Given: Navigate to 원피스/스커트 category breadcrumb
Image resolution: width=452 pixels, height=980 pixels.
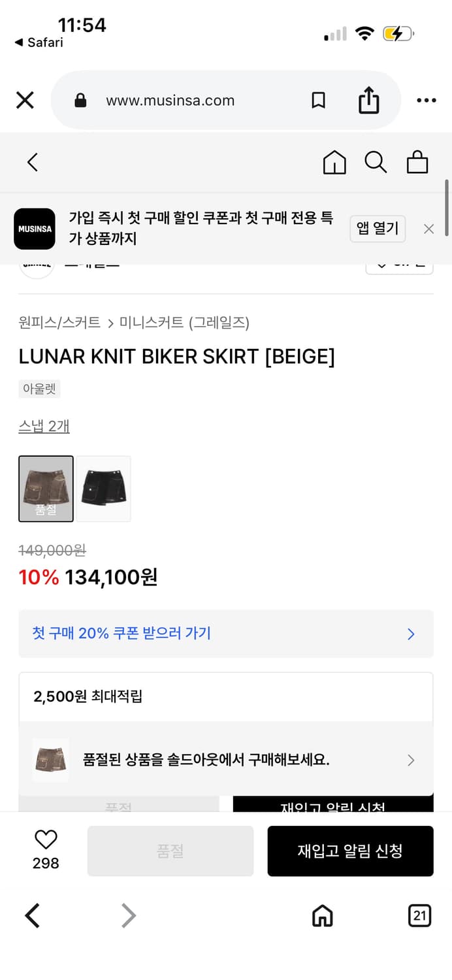Looking at the screenshot, I should click(x=59, y=323).
